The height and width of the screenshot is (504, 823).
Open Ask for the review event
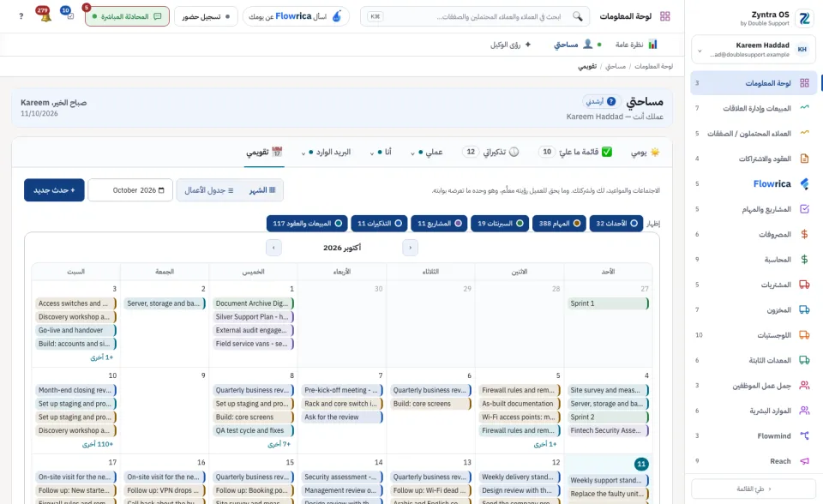click(343, 417)
